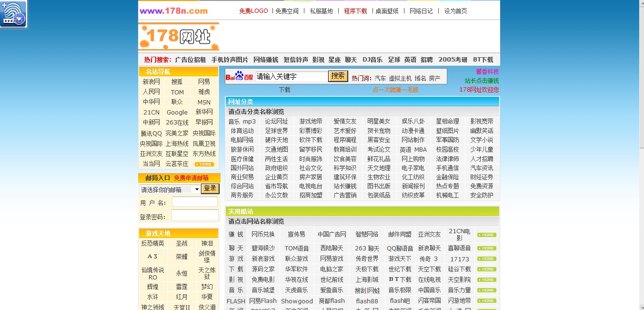Open MORE button in the 下载 row
Screen dimensions: 644x310
pyautogui.click(x=486, y=269)
